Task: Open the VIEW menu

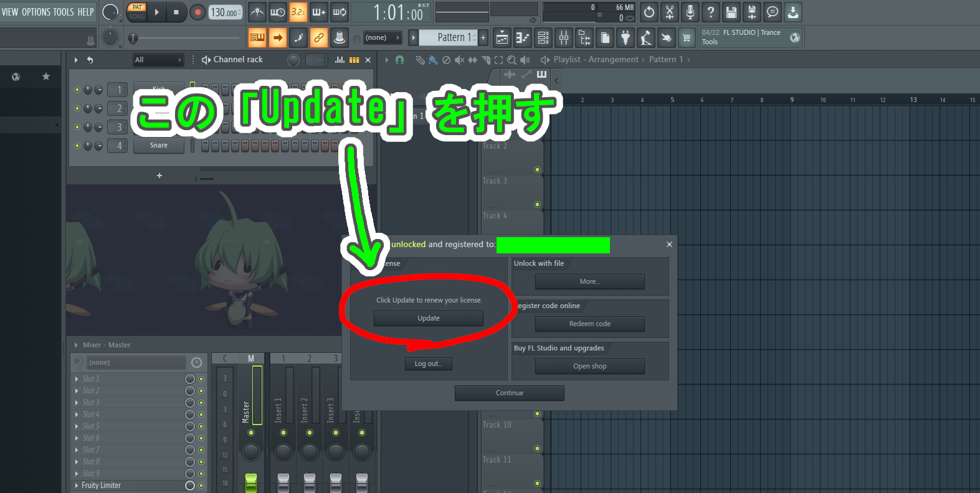Action: point(10,12)
